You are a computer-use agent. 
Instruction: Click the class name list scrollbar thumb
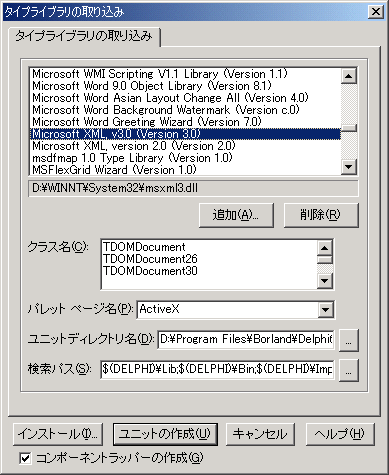[x=325, y=260]
